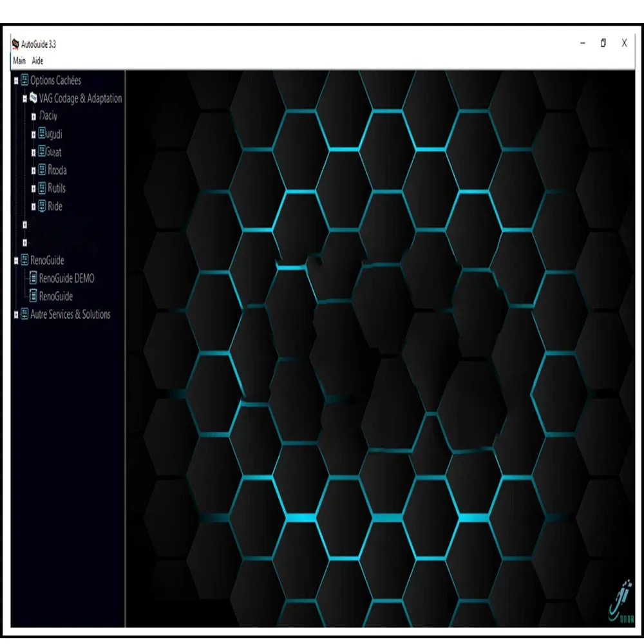Open the RenoGuide DEMO item
This screenshot has width=644, height=644.
[x=66, y=278]
